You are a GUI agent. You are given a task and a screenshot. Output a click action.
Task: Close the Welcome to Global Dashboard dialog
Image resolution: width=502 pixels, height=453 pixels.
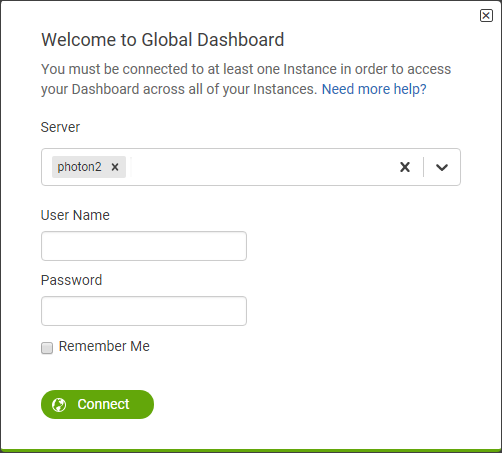486,15
